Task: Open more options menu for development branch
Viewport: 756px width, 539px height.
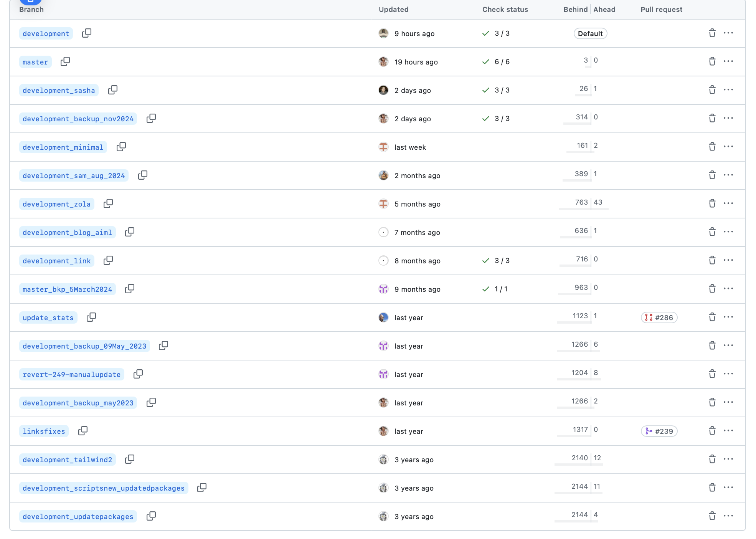Action: pyautogui.click(x=728, y=33)
